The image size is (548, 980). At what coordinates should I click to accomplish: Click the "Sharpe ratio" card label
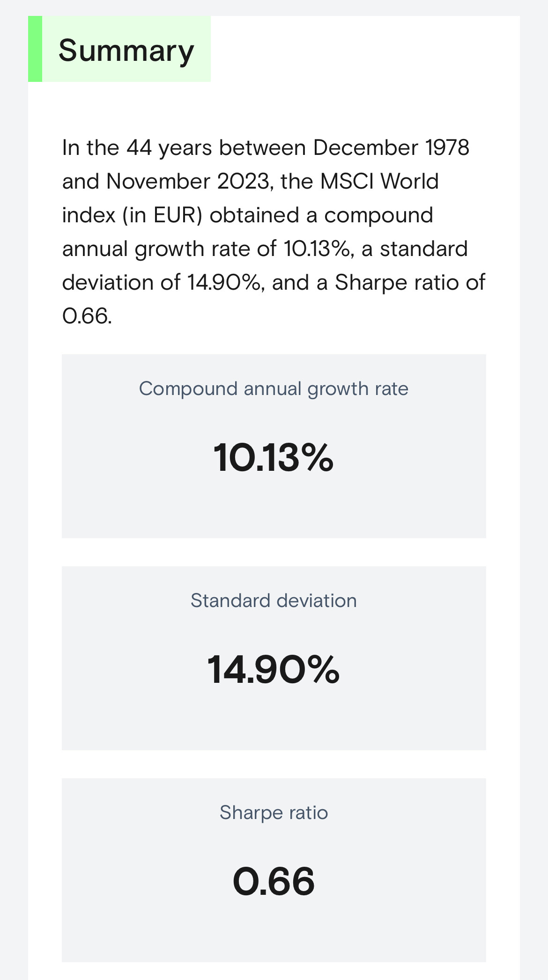[x=274, y=813]
